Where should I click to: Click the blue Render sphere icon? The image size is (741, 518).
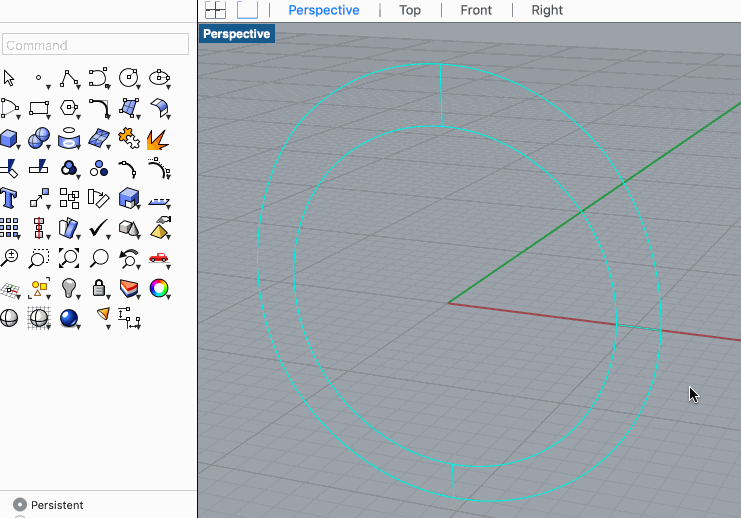click(x=69, y=318)
